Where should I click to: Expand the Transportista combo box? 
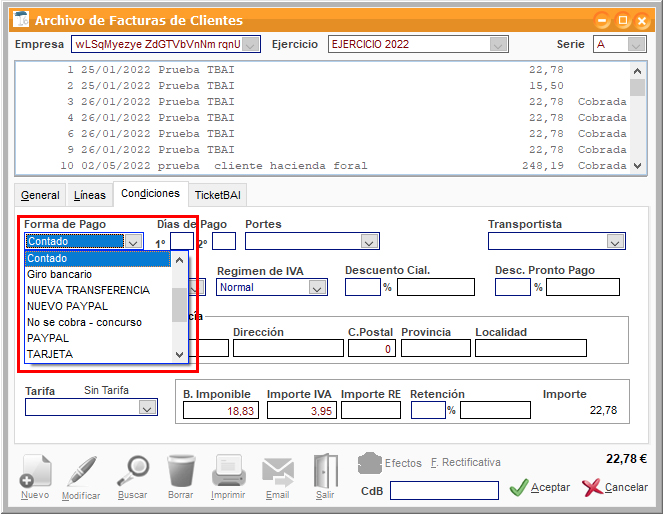614,241
